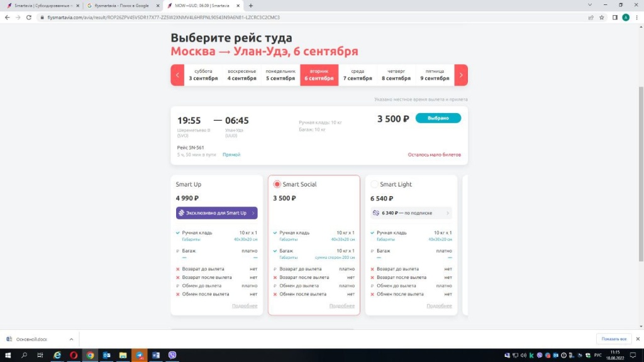Click РУС language indicator in tray
This screenshot has height=362, width=644.
(597, 356)
